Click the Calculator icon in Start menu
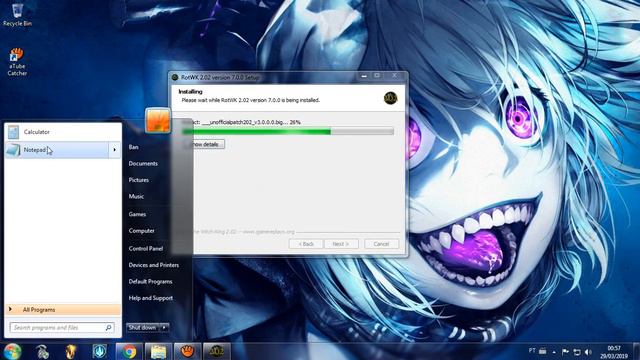The height and width of the screenshot is (360, 640). pyautogui.click(x=13, y=132)
